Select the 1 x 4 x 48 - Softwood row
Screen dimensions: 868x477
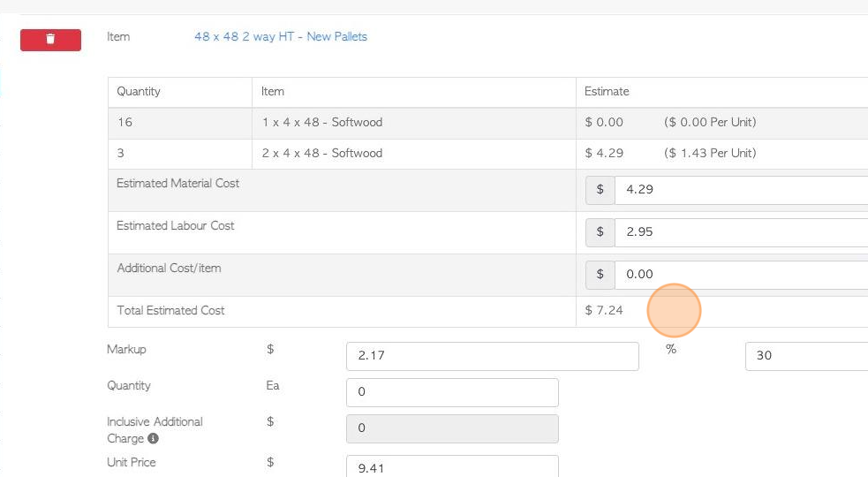[x=487, y=123]
